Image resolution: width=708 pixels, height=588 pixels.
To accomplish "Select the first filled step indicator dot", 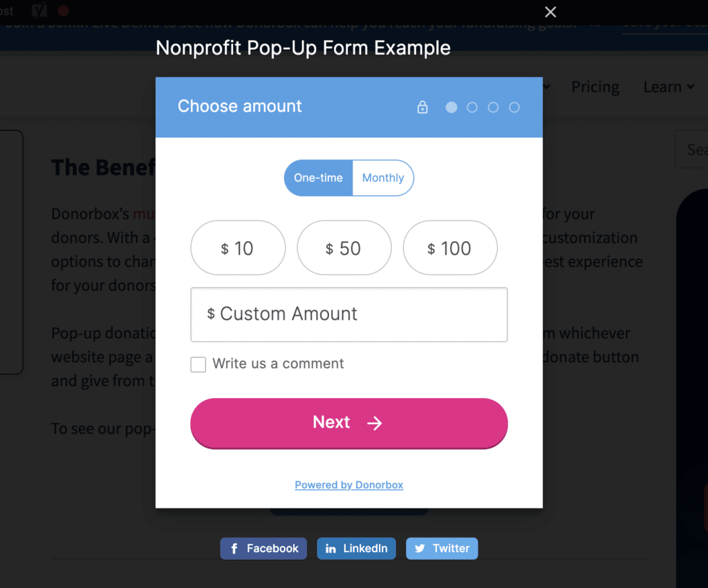I will click(x=451, y=108).
